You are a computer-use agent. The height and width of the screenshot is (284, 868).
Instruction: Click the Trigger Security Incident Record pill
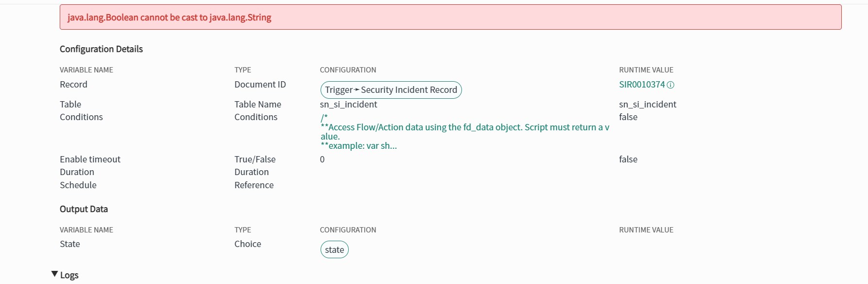[x=391, y=90]
